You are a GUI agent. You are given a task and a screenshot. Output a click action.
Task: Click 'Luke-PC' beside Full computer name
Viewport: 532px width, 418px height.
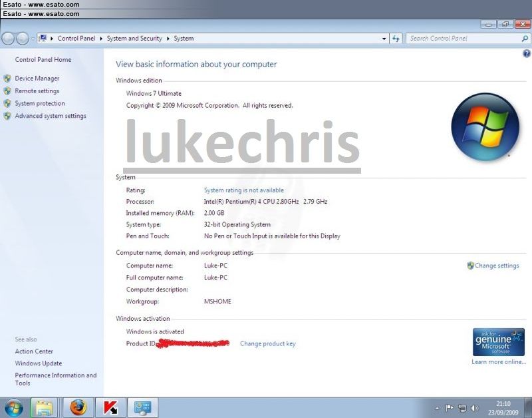click(x=215, y=278)
